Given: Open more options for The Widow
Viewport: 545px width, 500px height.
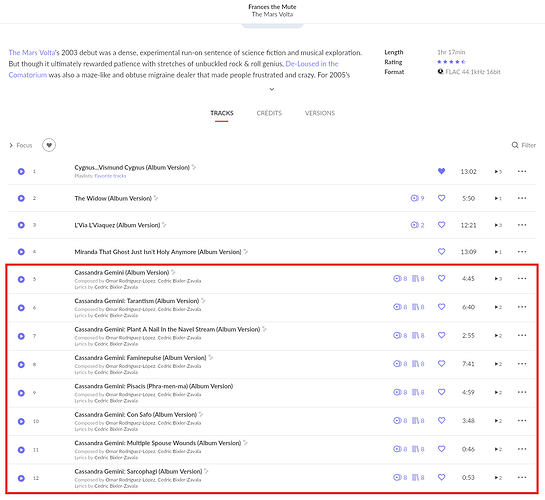Looking at the screenshot, I should 522,198.
